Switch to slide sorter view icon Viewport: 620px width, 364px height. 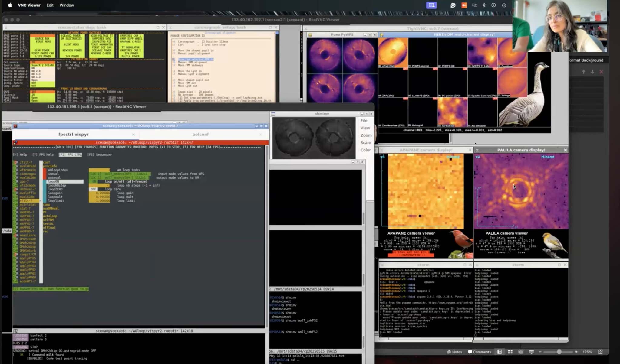tap(510, 352)
